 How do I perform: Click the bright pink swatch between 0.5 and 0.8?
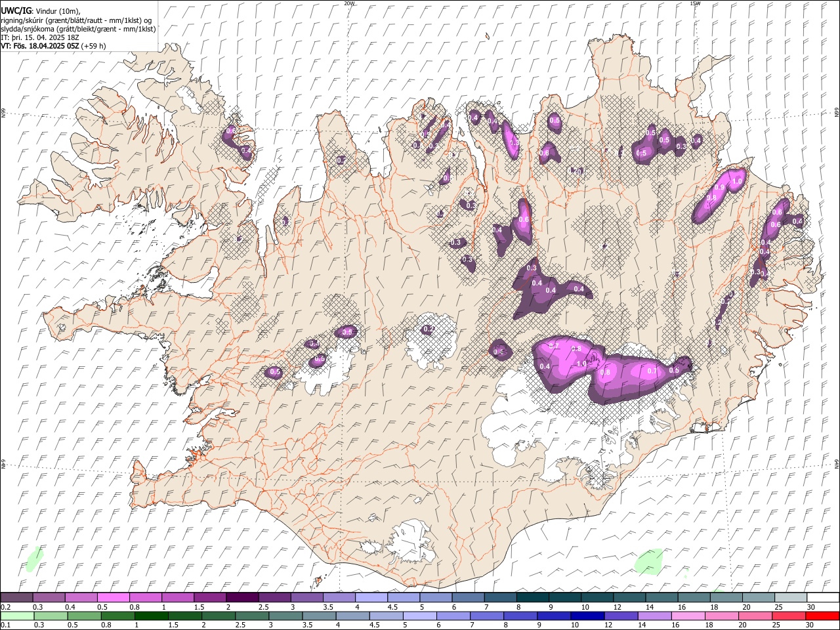[113, 597]
